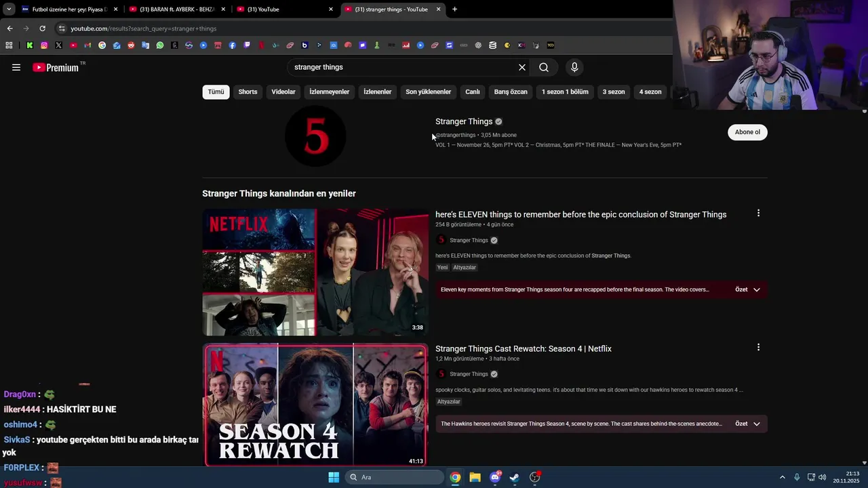This screenshot has width=868, height=488.
Task: Click the Windows taskbar Ara search box
Action: tap(395, 477)
